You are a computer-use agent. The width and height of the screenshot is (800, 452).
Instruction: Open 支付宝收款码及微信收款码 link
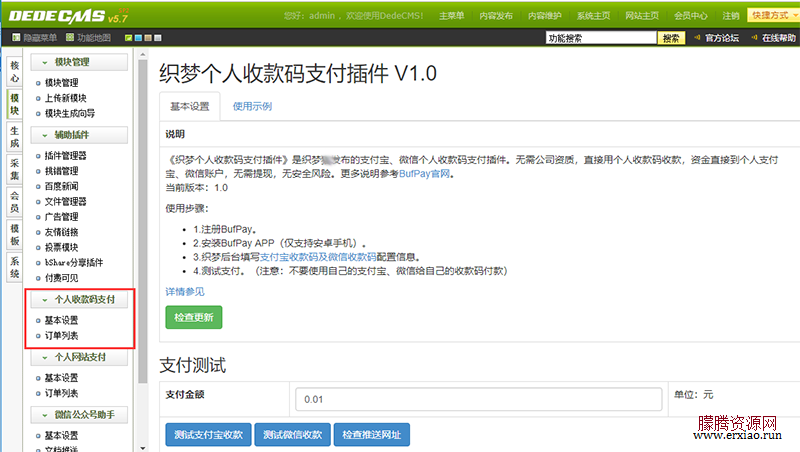[x=318, y=257]
